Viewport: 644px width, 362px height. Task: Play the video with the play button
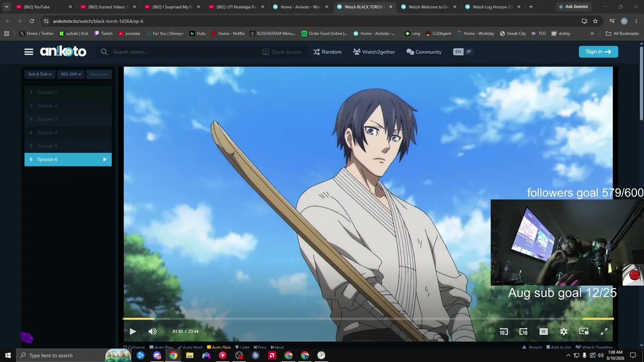tap(133, 331)
